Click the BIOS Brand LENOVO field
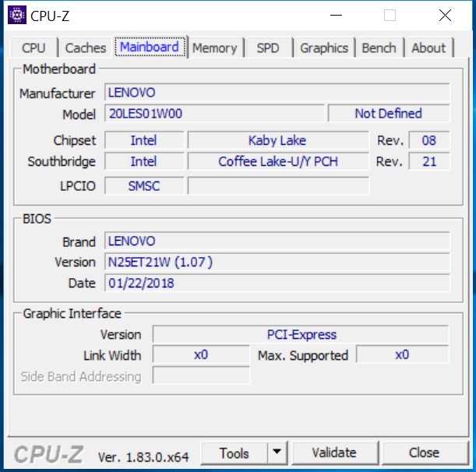This screenshot has height=472, width=476. pos(277,241)
